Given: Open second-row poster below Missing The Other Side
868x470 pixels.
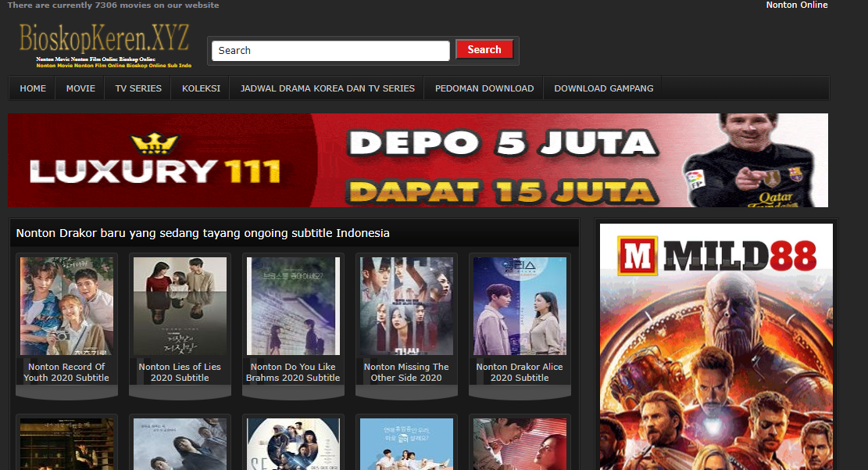Looking at the screenshot, I should (x=406, y=444).
